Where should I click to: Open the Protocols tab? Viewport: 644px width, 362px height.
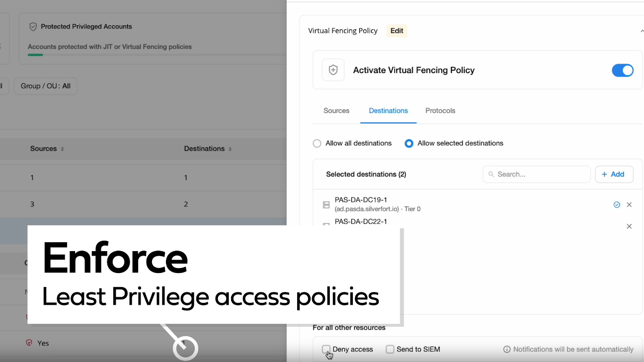point(440,110)
